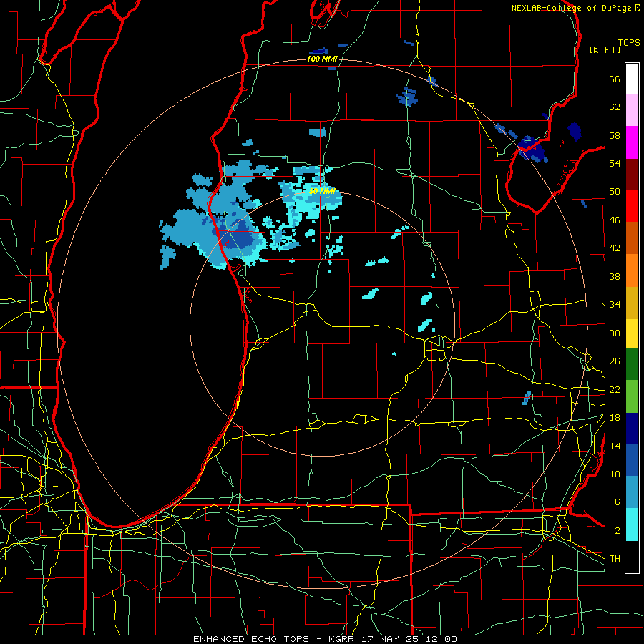
Task: Click the 30 value on the legend
Action: (x=615, y=333)
